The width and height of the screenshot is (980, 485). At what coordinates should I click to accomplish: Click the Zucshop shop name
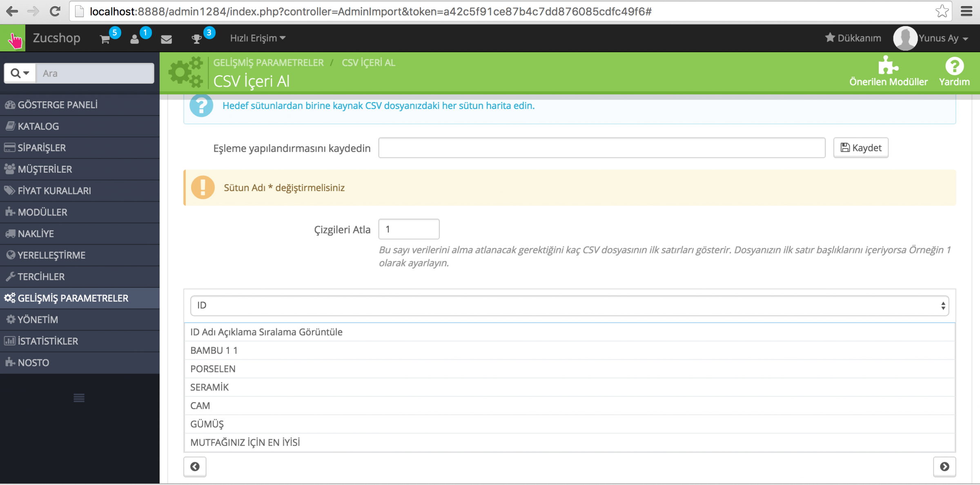56,38
